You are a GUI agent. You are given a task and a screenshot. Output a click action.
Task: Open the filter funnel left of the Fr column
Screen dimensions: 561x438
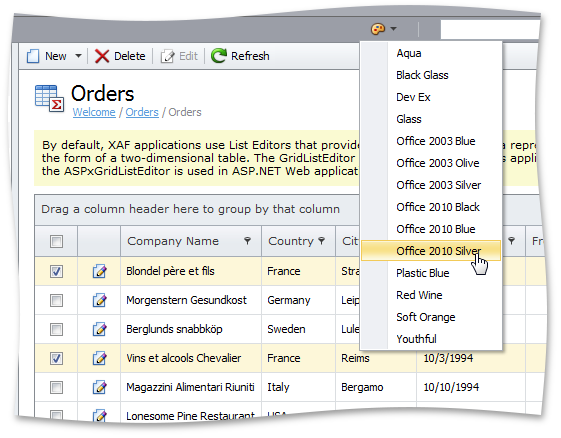tap(512, 241)
